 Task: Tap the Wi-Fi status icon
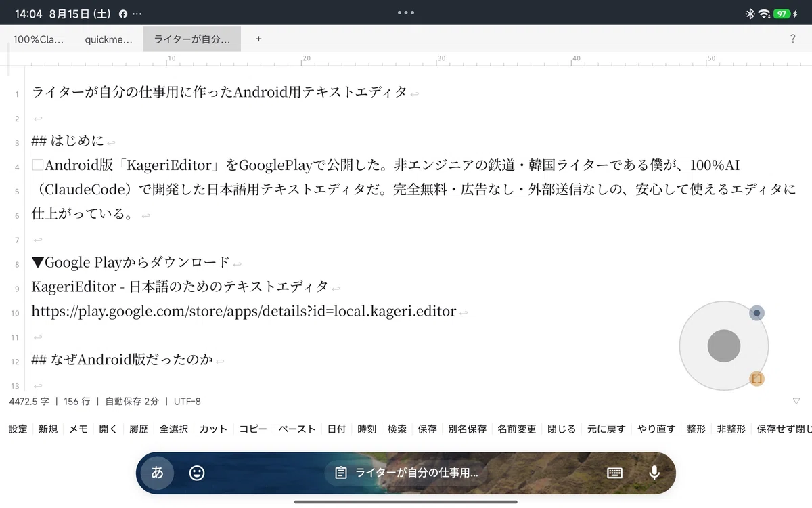click(764, 14)
